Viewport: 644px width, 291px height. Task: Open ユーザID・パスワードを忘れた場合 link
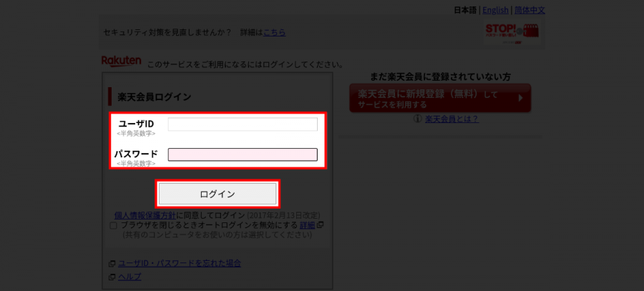pos(180,264)
